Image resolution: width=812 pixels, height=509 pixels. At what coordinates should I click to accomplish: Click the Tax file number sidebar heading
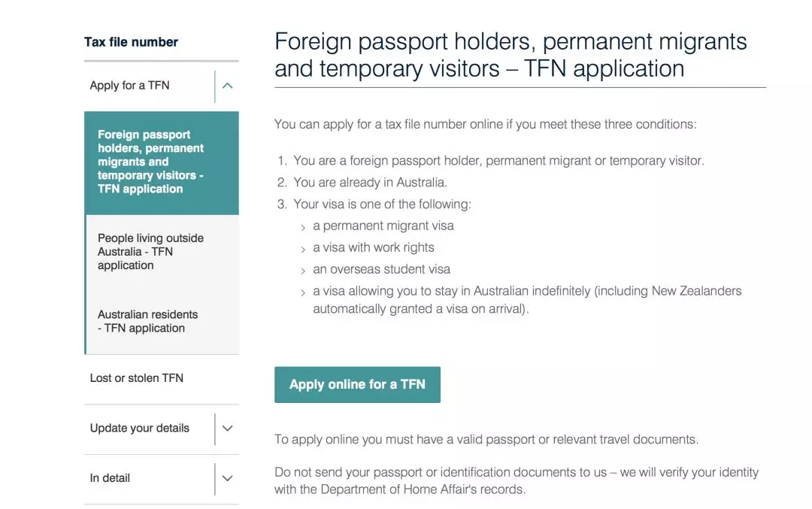132,42
